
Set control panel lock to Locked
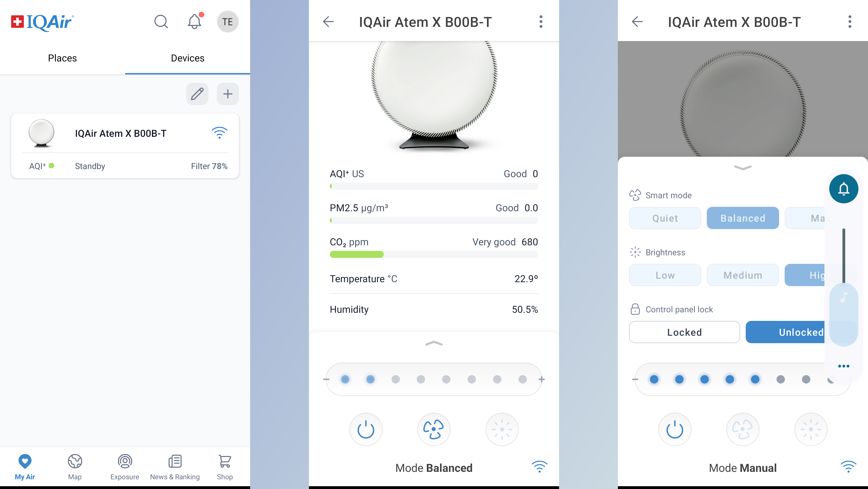(x=684, y=332)
